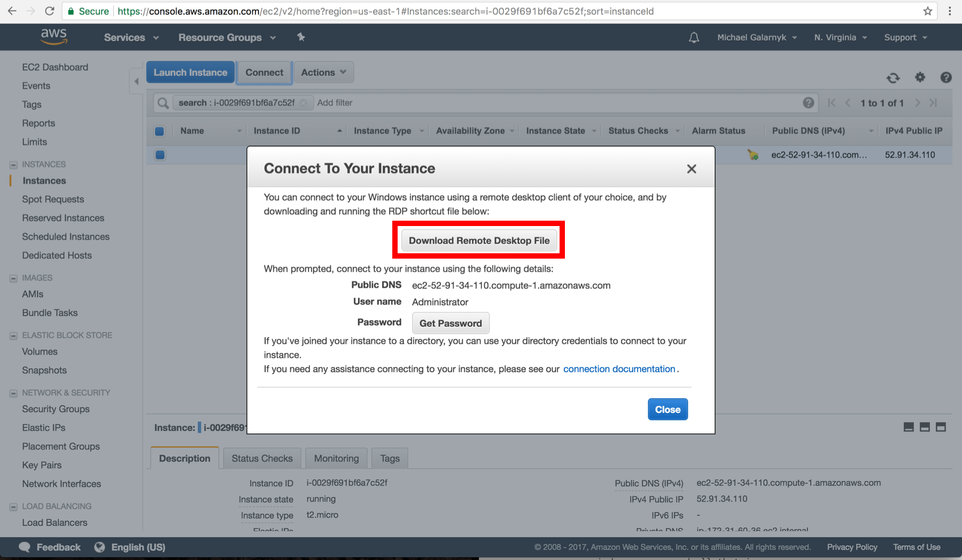The width and height of the screenshot is (962, 560).
Task: Refresh the instances list
Action: 893,77
